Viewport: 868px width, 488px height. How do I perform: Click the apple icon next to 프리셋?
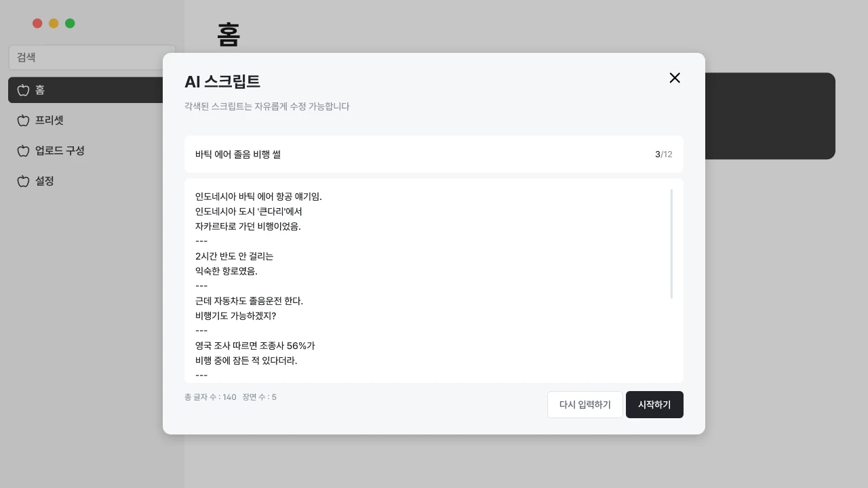pos(23,121)
